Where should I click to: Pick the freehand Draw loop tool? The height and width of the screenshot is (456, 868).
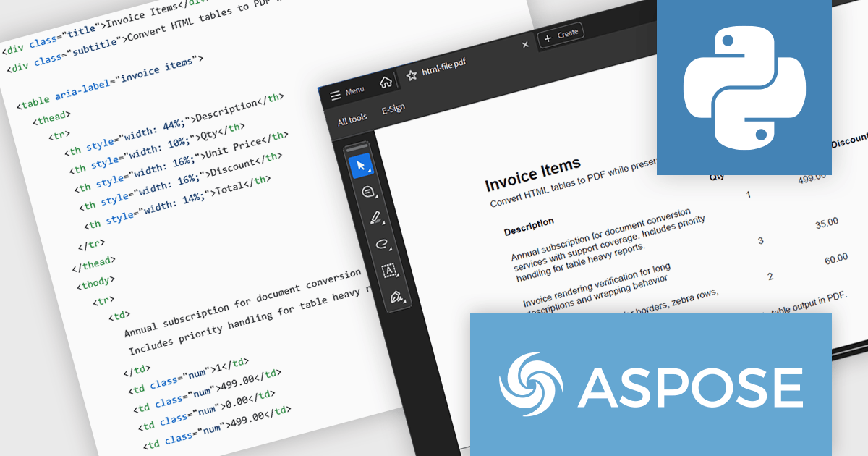(383, 244)
